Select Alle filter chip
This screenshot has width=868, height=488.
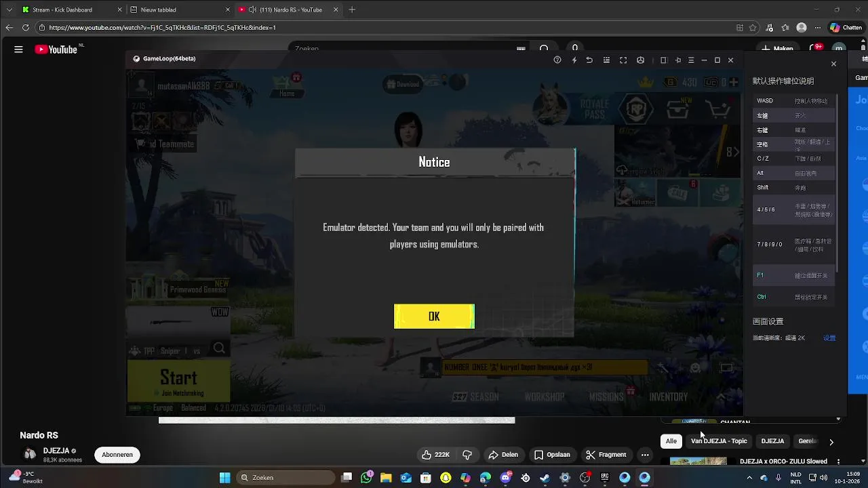point(671,441)
